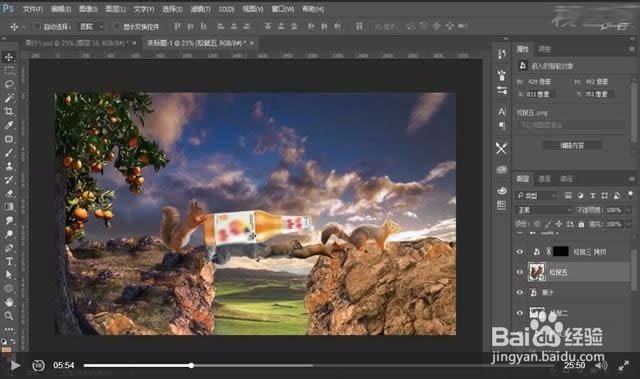This screenshot has width=640, height=379.
Task: Select the Rectangular Marquee tool
Action: [x=9, y=71]
